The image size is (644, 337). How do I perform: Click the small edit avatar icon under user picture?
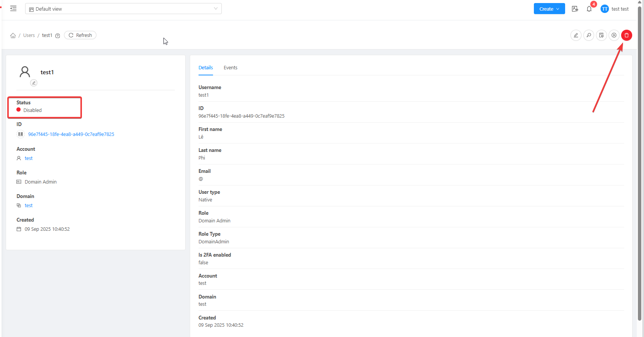click(34, 83)
